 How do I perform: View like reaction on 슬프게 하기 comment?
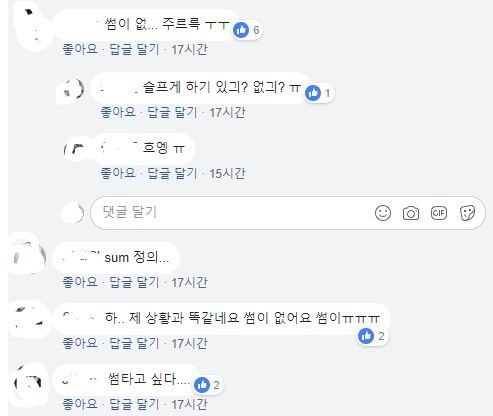[x=319, y=93]
